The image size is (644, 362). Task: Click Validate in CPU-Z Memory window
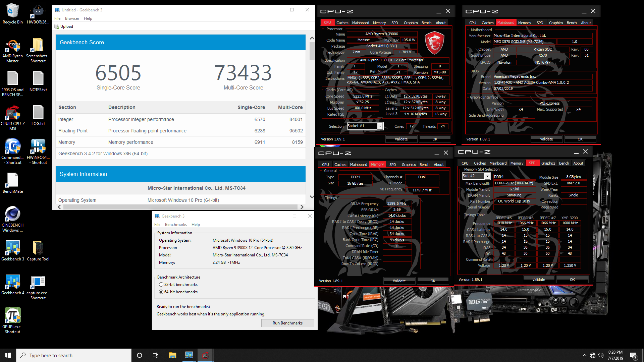(x=399, y=281)
